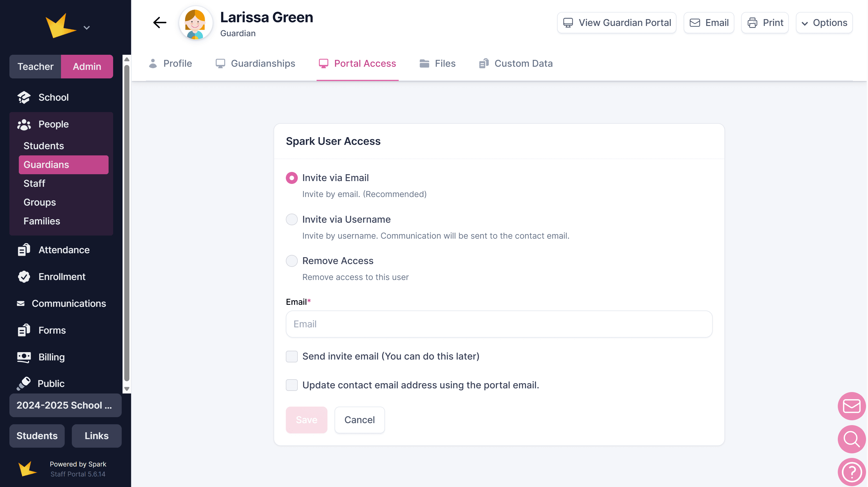Check Update contact email address checkbox
This screenshot has height=487, width=868.
(292, 385)
